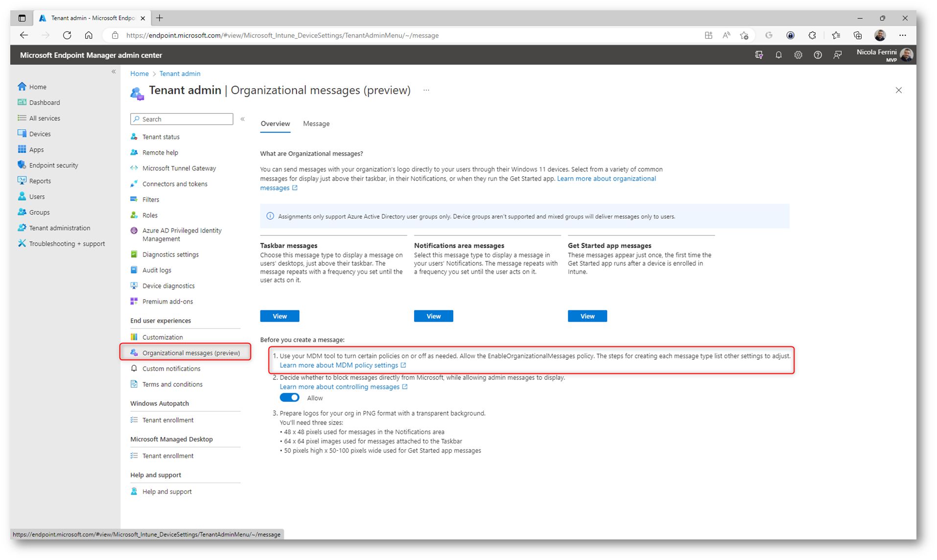Image resolution: width=937 pixels, height=560 pixels.
Task: Open Dashboard from the left navigation
Action: click(39, 102)
